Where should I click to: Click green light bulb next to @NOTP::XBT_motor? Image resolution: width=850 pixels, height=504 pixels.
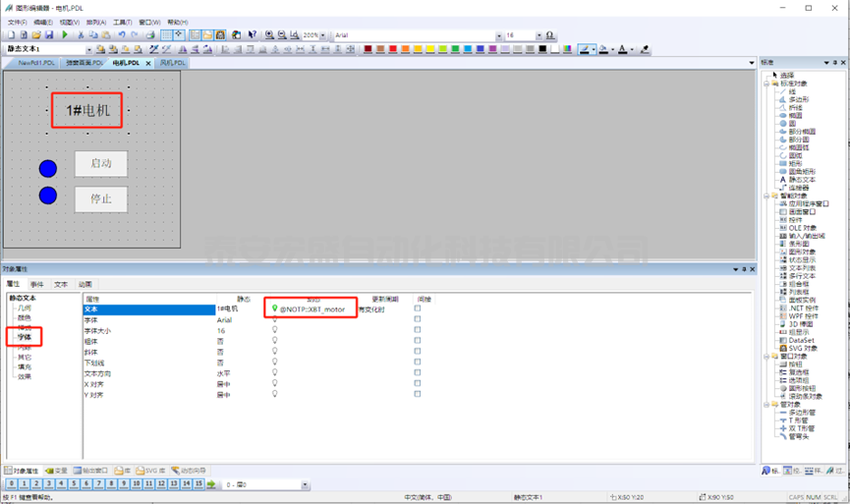click(x=275, y=308)
